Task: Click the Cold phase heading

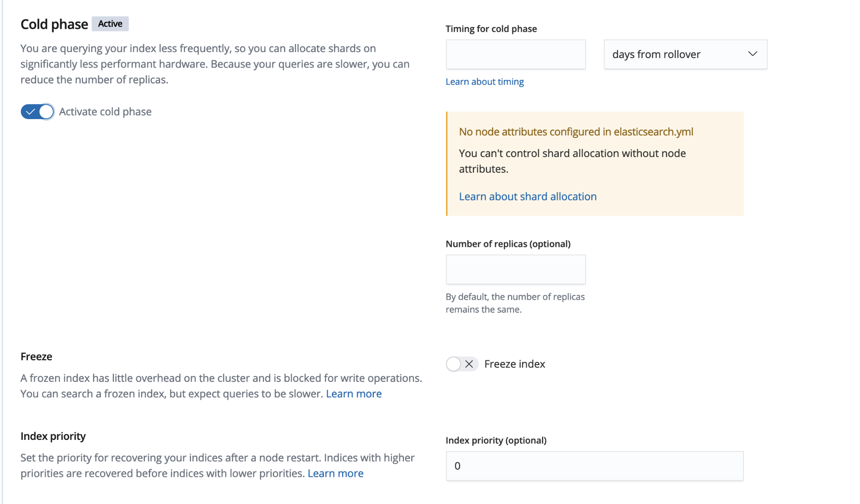Action: point(54,25)
